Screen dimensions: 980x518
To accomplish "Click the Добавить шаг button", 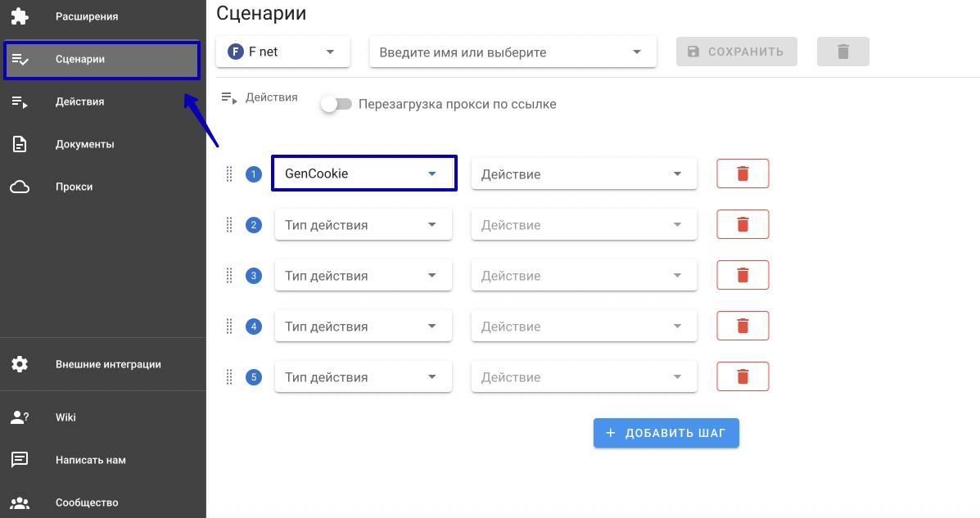I will pos(666,433).
